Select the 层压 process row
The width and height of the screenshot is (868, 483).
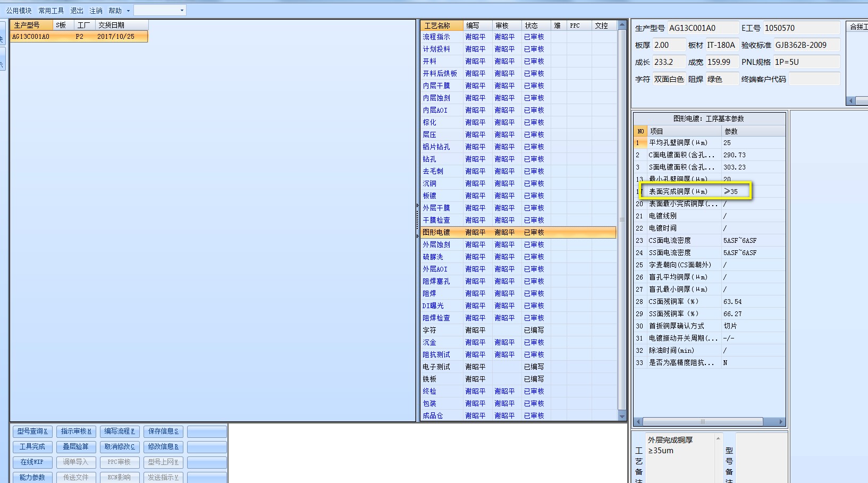tap(518, 135)
